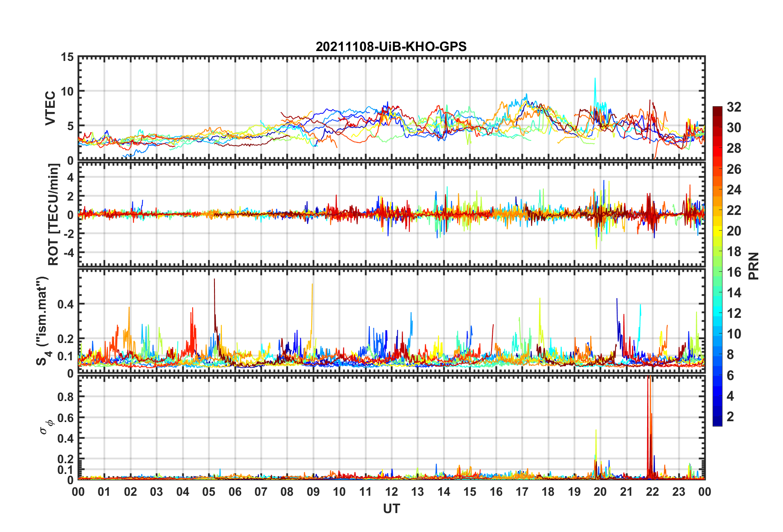This screenshot has width=783, height=532.
Task: Click the PRN colorbar label
Action: tap(753, 266)
